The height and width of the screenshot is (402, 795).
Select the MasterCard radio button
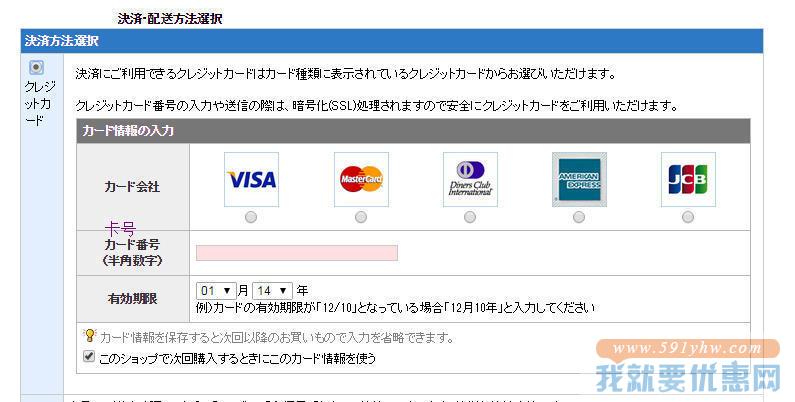[360, 217]
